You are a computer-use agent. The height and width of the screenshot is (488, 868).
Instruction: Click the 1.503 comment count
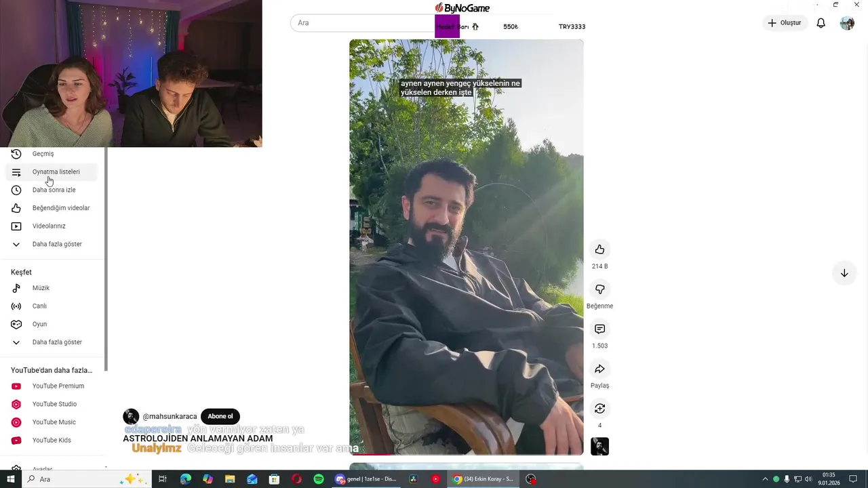tap(599, 346)
